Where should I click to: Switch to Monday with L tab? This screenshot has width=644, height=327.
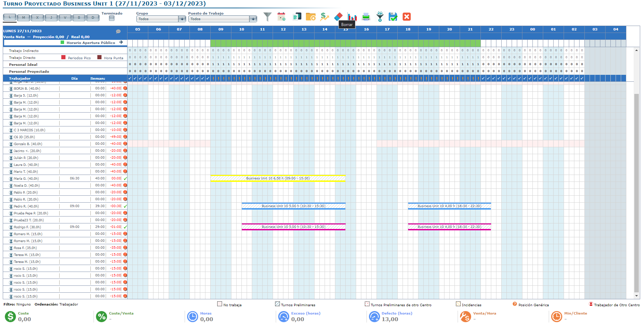(x=10, y=17)
